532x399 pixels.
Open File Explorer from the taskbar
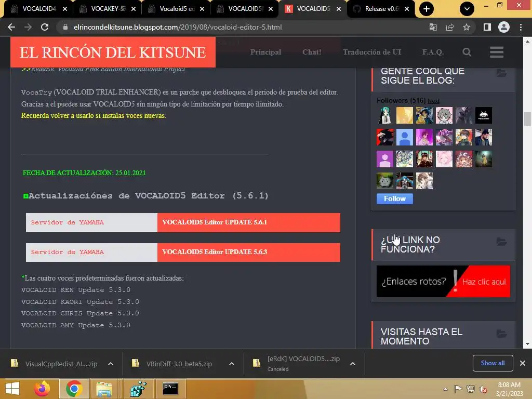[104, 389]
